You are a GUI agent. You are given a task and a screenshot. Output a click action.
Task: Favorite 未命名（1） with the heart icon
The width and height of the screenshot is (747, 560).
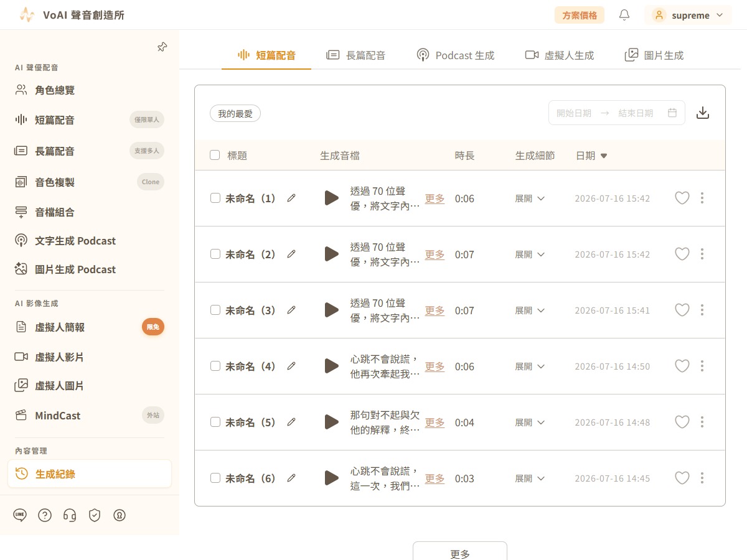[682, 198]
